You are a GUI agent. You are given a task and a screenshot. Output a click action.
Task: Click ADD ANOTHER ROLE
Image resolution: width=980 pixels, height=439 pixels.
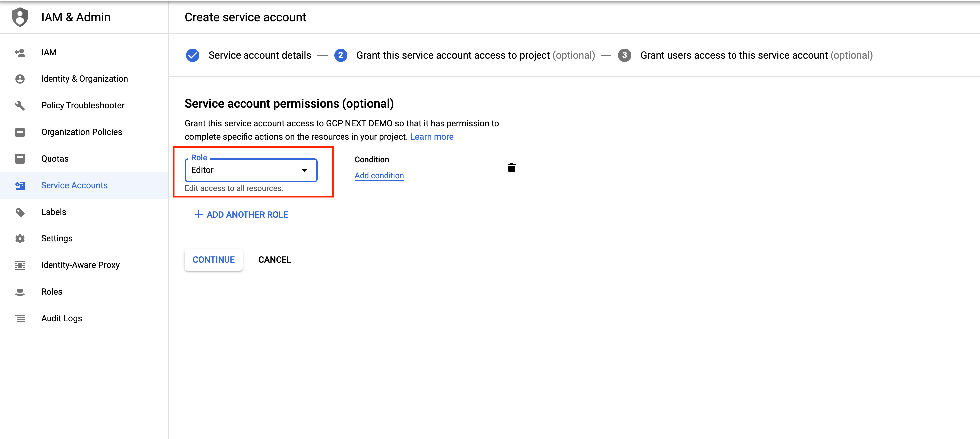click(241, 215)
